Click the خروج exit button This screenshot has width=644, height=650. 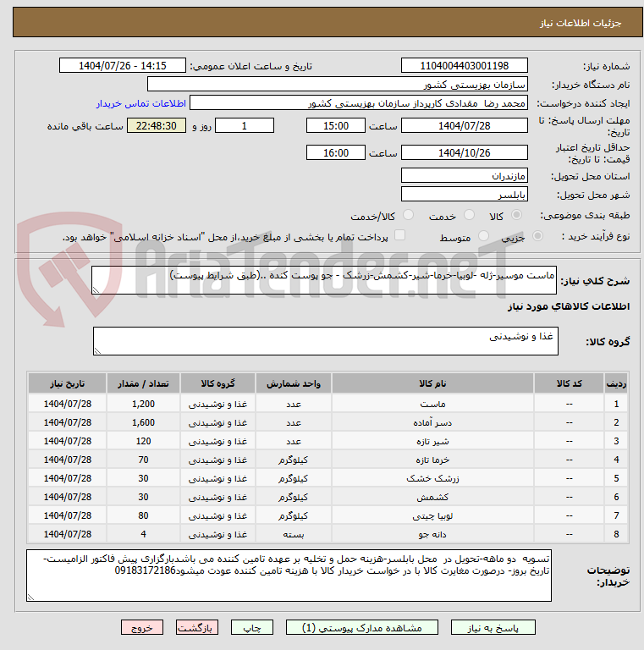142,628
